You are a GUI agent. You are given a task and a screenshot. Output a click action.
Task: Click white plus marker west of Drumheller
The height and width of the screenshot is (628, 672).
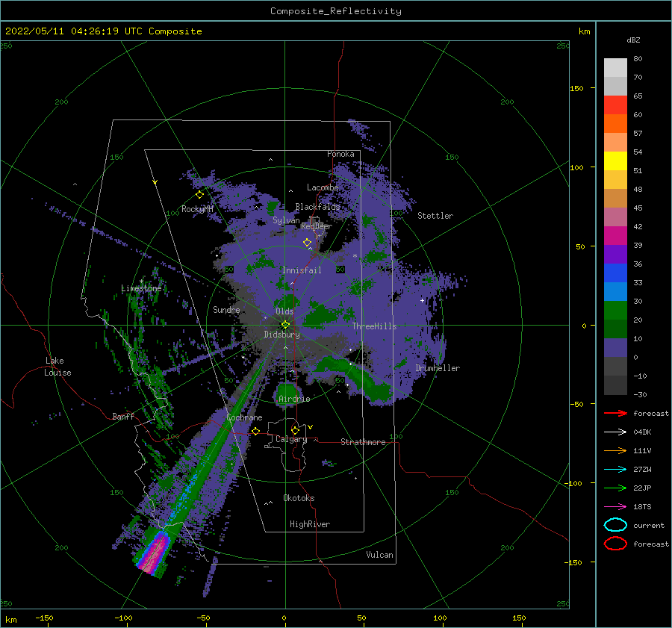(x=422, y=300)
